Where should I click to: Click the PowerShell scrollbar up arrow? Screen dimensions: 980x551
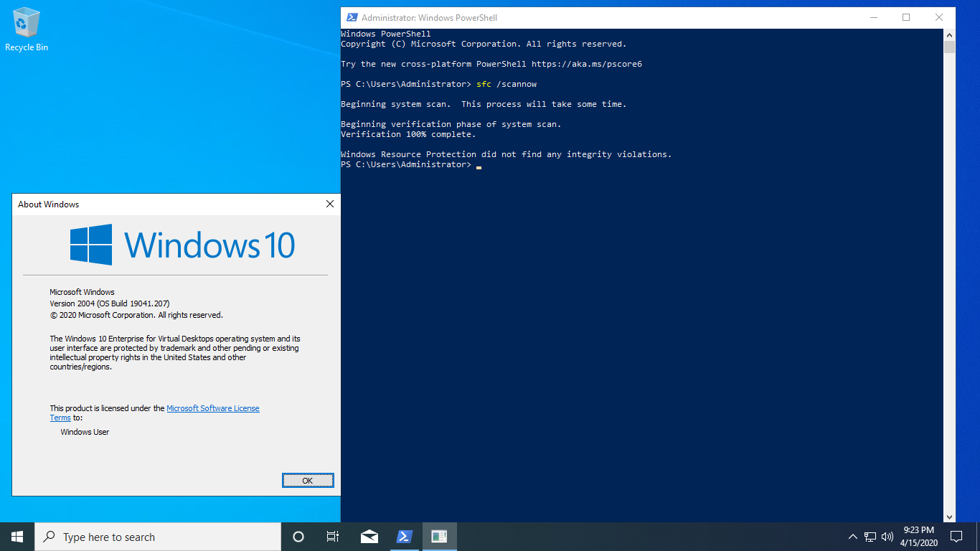[x=950, y=34]
